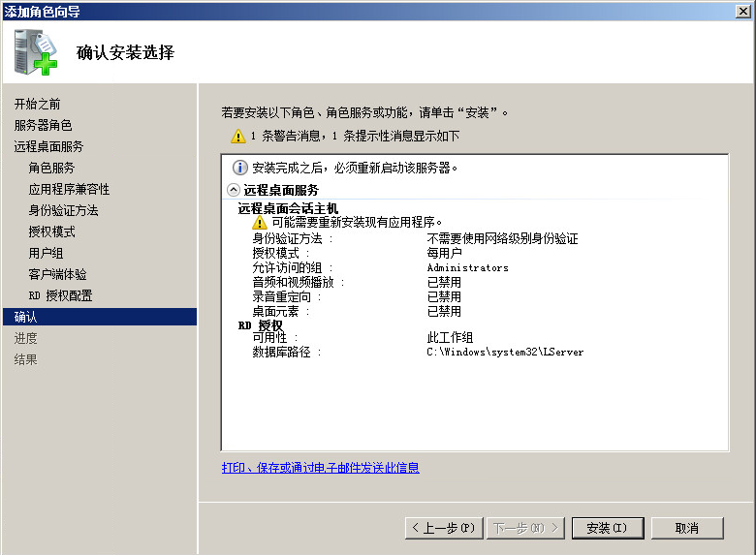The width and height of the screenshot is (756, 555).
Task: Go to 开始之前 step in sidebar
Action: pos(37,104)
